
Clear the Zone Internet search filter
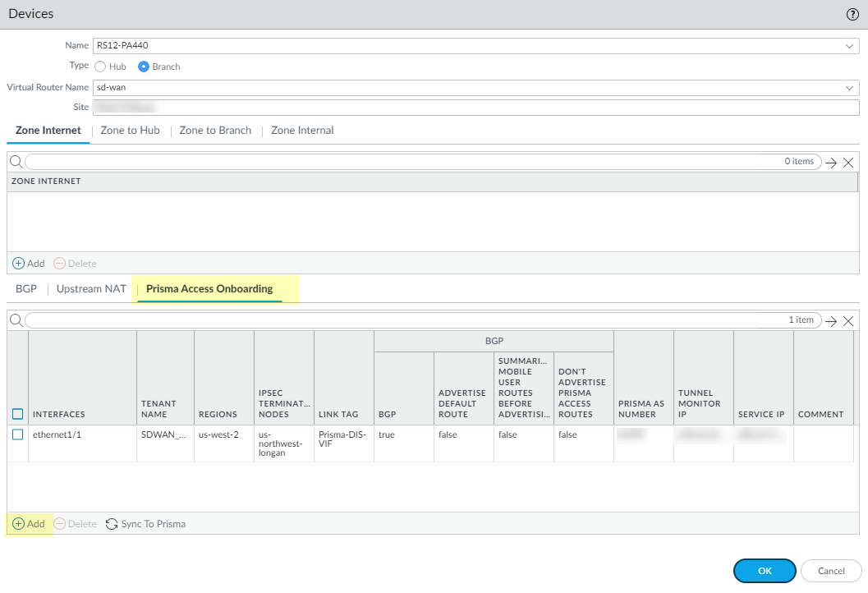(x=849, y=163)
